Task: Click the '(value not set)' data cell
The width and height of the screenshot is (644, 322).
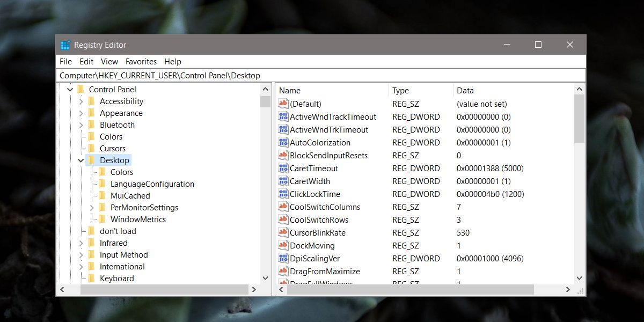Action: coord(482,104)
